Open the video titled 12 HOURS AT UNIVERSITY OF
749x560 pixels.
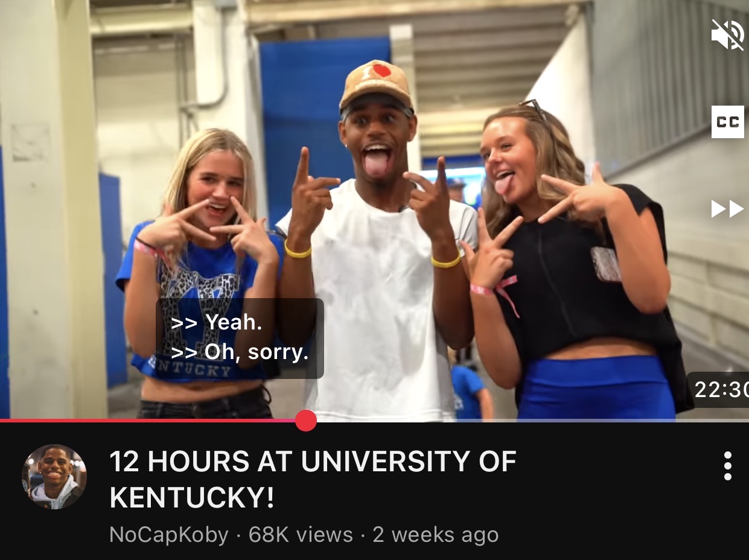click(313, 462)
